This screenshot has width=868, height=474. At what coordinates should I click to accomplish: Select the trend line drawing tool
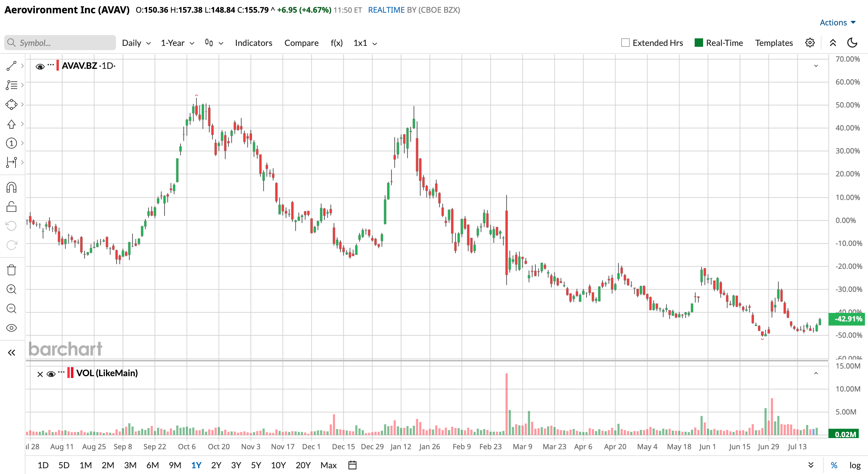(11, 66)
